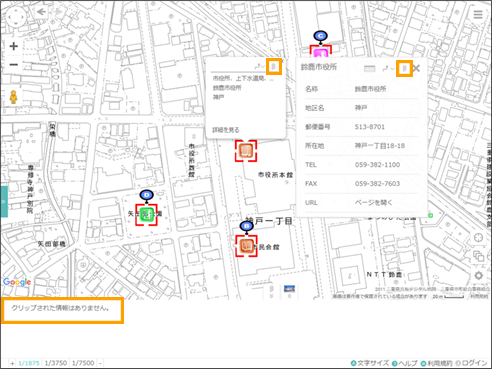Expand the route dropdown in small popup
Screen dimensions: 492x369
click(x=260, y=67)
